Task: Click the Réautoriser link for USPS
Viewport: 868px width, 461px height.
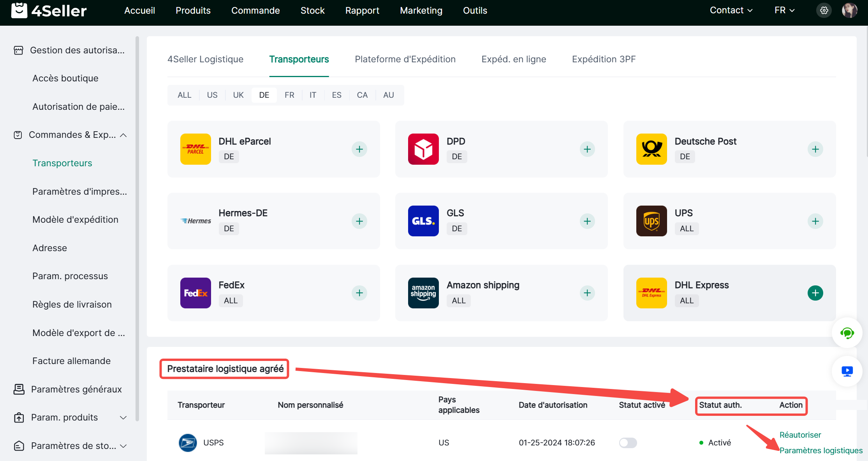Action: [800, 435]
